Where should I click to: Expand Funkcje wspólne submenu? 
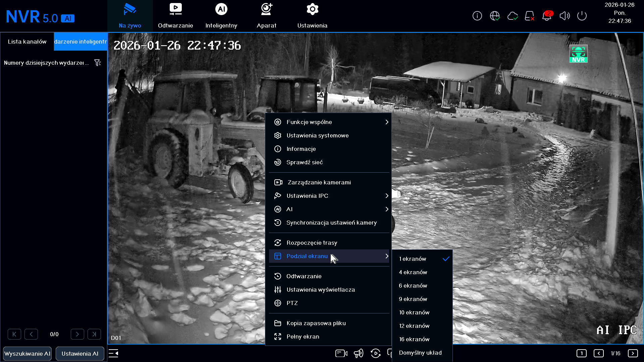tap(329, 122)
